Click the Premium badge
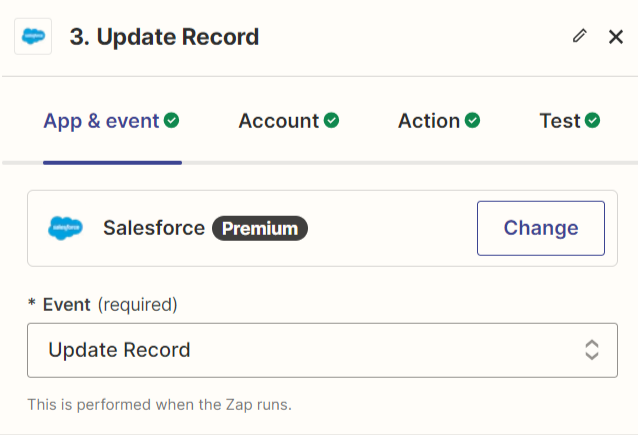The width and height of the screenshot is (638, 435). click(260, 228)
